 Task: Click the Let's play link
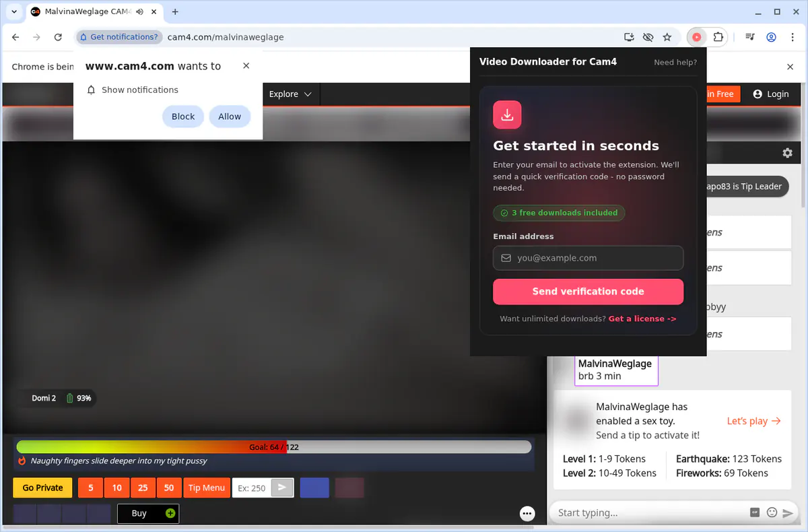[x=754, y=421]
